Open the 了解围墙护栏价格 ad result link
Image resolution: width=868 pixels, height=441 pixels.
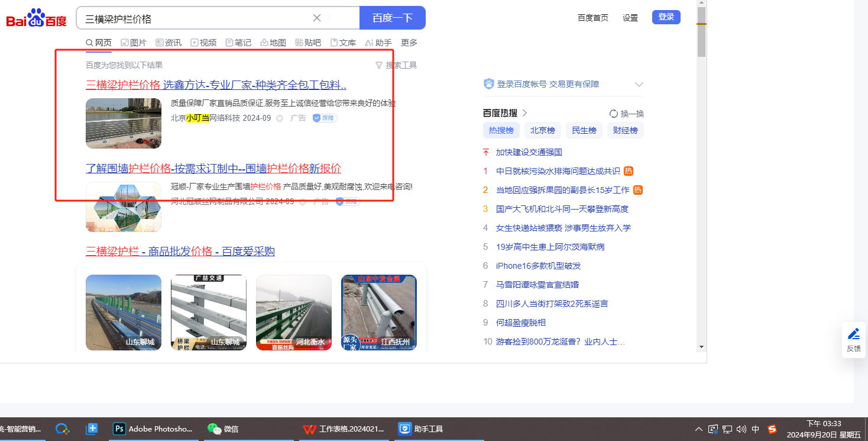[213, 168]
